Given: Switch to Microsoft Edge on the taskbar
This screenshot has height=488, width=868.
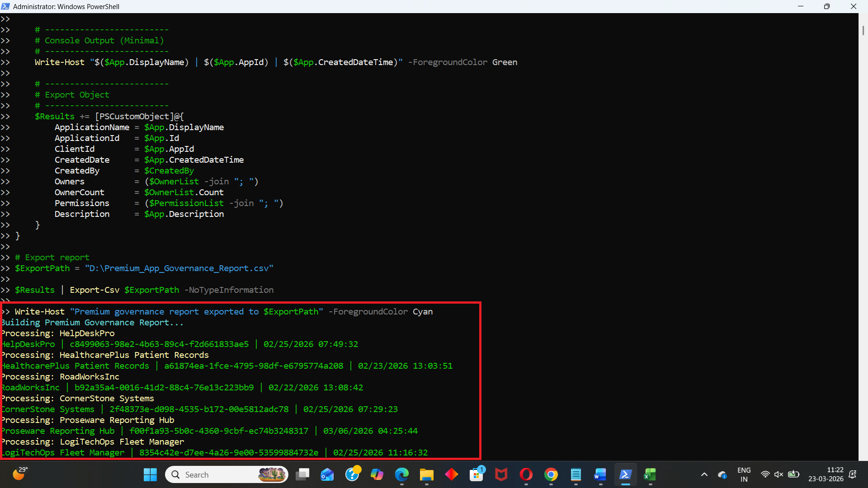Looking at the screenshot, I should coord(401,474).
